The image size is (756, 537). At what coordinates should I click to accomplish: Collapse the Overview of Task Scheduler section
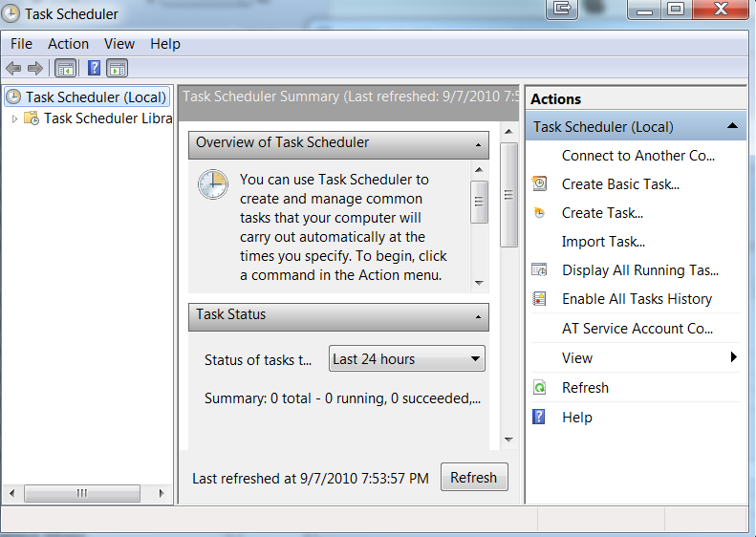point(478,144)
